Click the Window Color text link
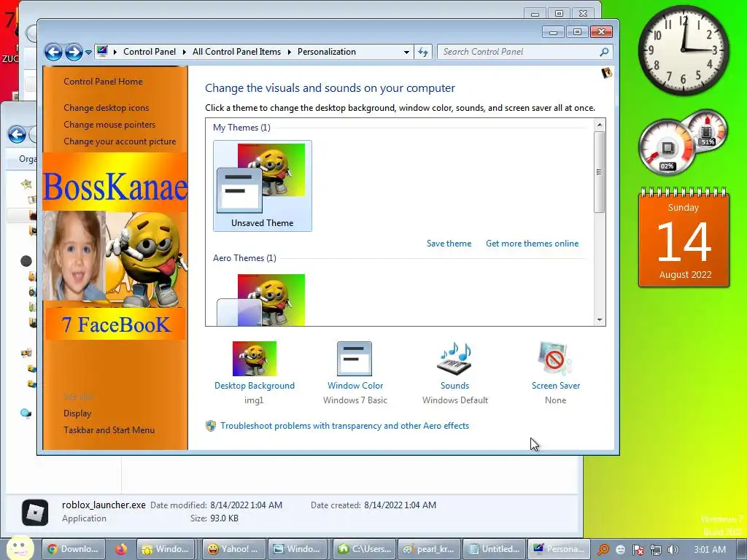 click(355, 386)
